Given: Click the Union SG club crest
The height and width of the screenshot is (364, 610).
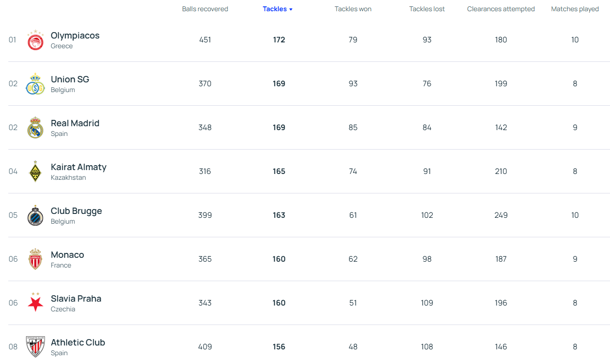Looking at the screenshot, I should (x=35, y=84).
